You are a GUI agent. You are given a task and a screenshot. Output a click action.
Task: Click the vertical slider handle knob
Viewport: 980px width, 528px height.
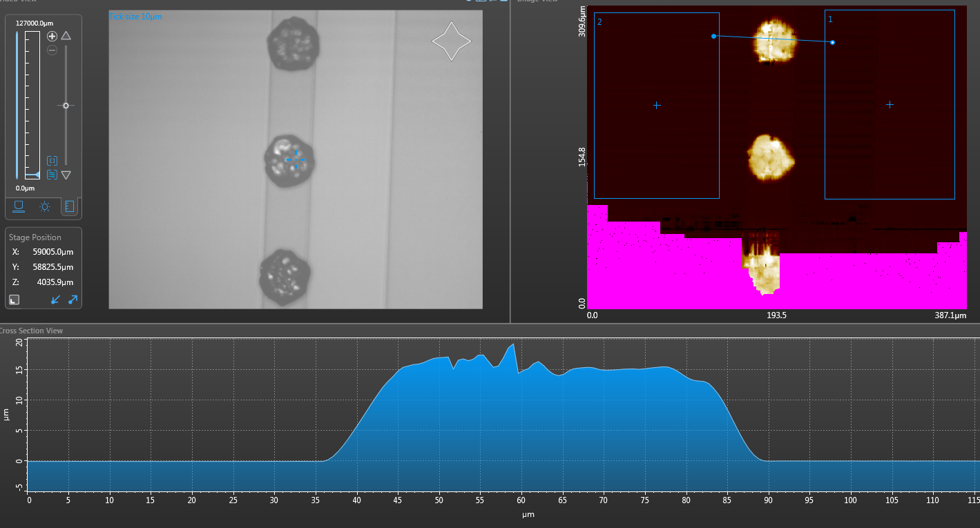[x=66, y=106]
